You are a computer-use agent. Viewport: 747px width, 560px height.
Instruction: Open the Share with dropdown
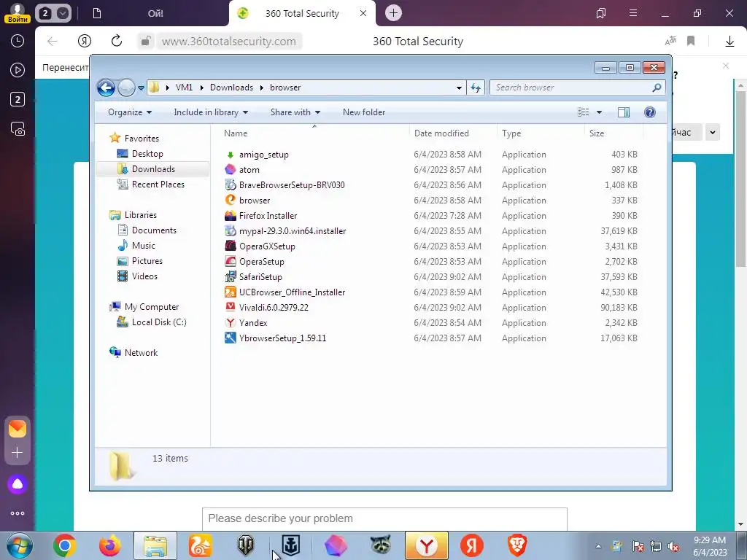(295, 112)
